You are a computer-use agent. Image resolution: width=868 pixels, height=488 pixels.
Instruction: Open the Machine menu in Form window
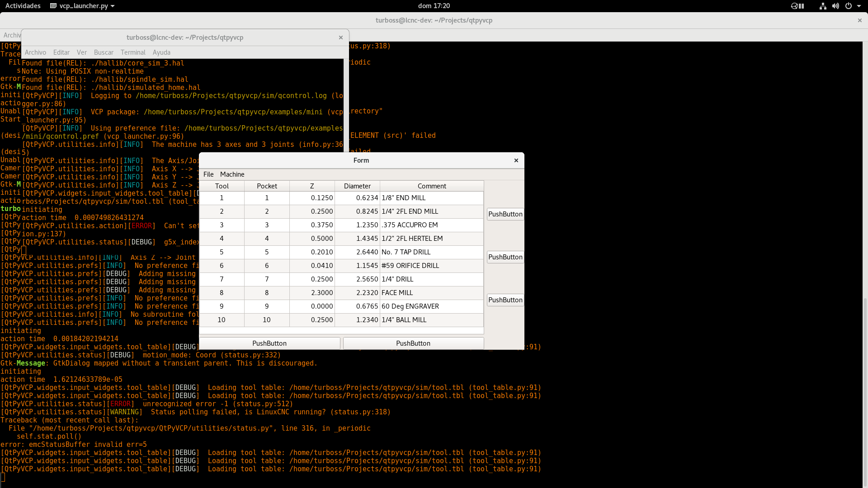click(232, 174)
